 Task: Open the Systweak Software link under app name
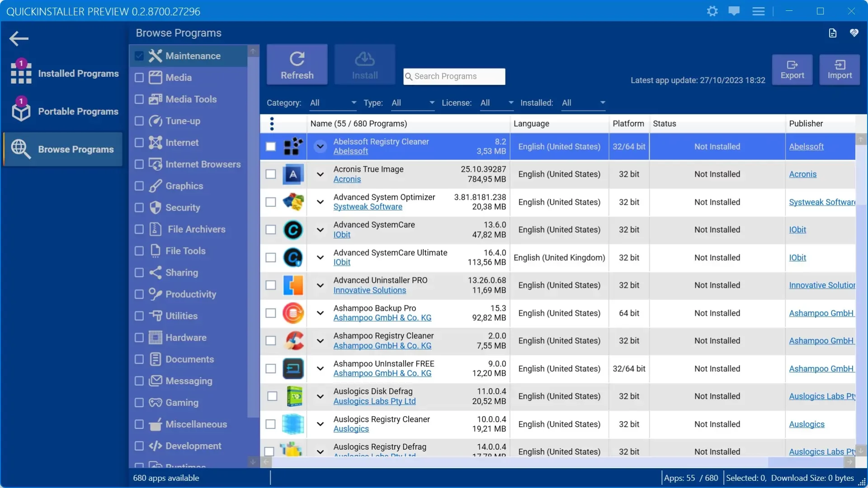[x=368, y=207]
